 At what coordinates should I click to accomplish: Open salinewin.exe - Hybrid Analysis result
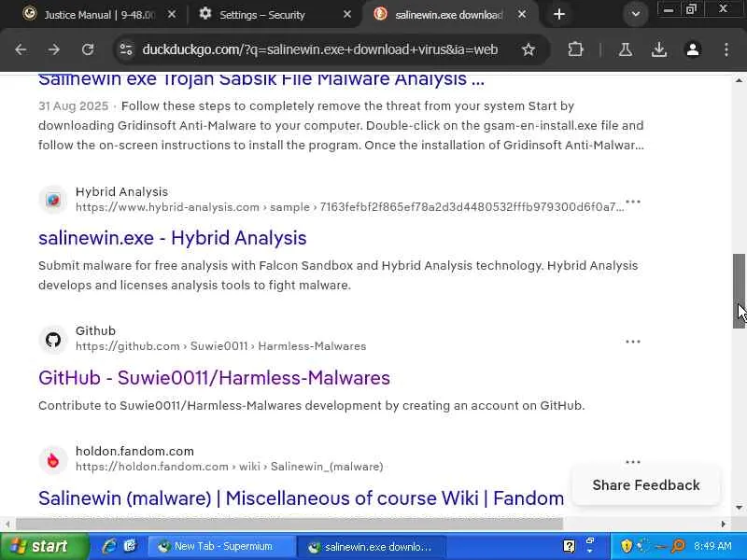tap(173, 238)
